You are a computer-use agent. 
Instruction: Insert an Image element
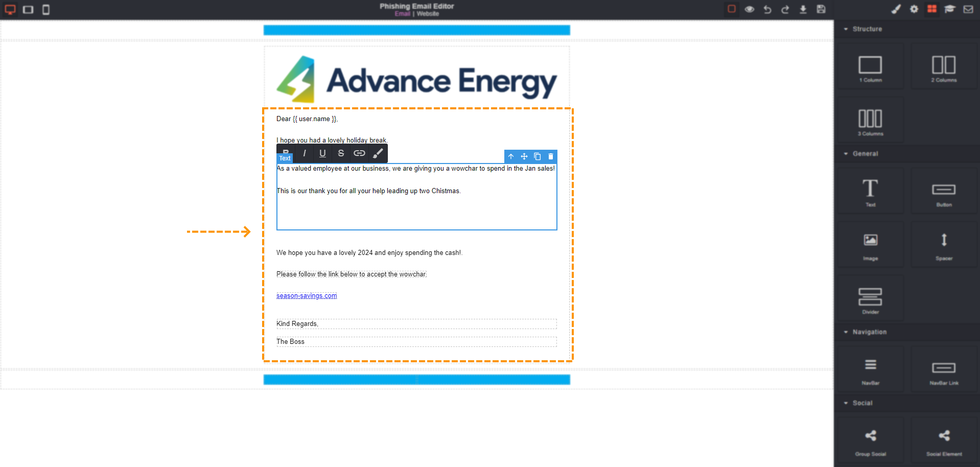click(x=870, y=244)
